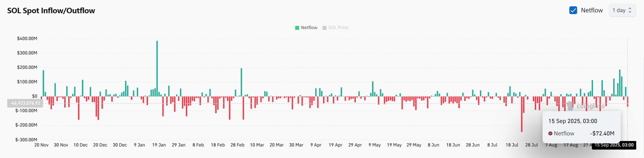Click the up-down chevron arrows in interval selector
Screen dimensions: 644x158
point(630,10)
